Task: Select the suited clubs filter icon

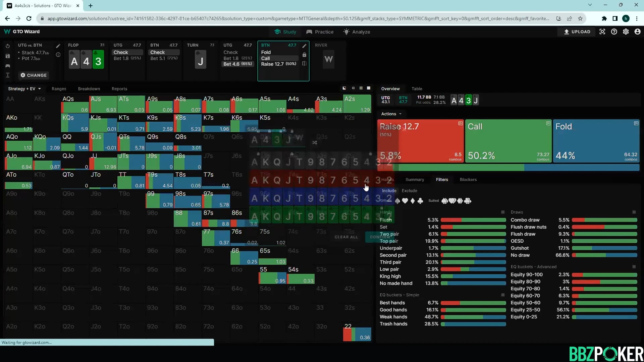Action: (x=468, y=201)
